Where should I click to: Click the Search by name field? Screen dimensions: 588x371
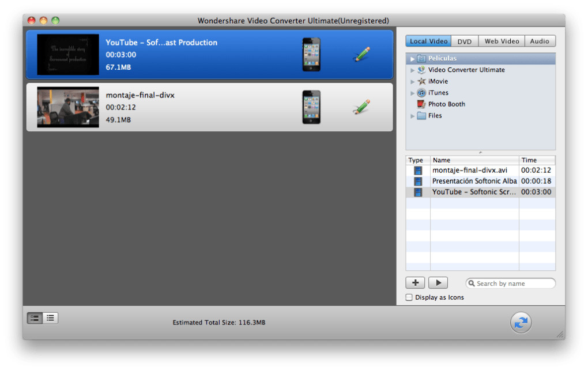click(x=510, y=283)
